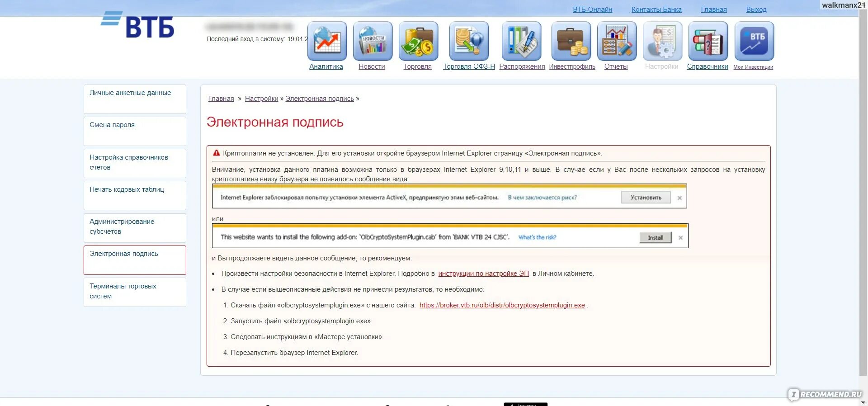Screen dimensions: 868x406
Task: Click the Справочники text label
Action: click(708, 66)
